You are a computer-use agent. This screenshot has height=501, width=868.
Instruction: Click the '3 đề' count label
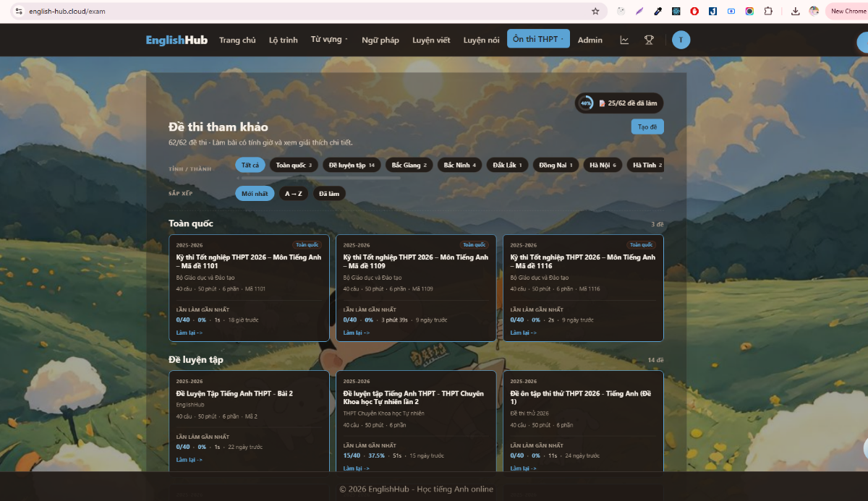(x=657, y=224)
